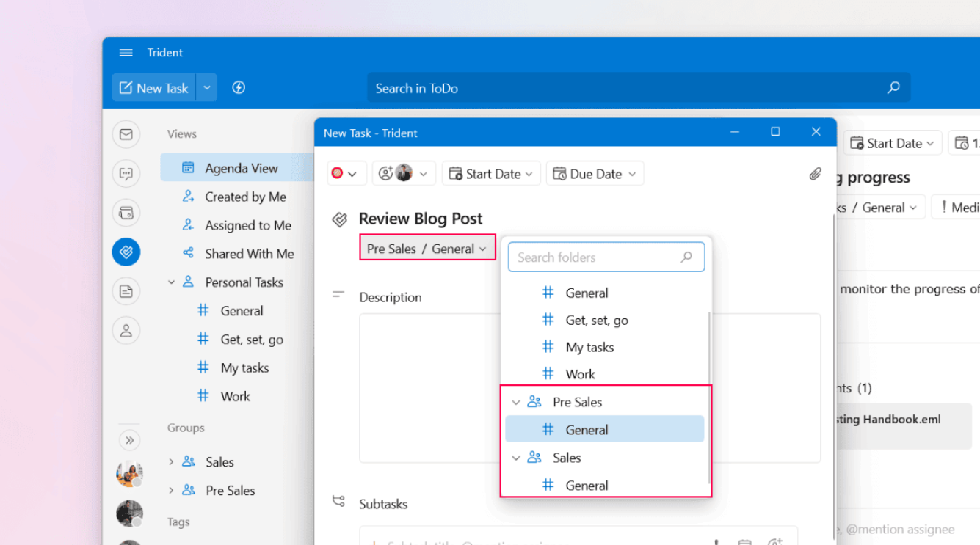Open the priority red circle dropdown
Image resolution: width=980 pixels, height=545 pixels.
344,174
